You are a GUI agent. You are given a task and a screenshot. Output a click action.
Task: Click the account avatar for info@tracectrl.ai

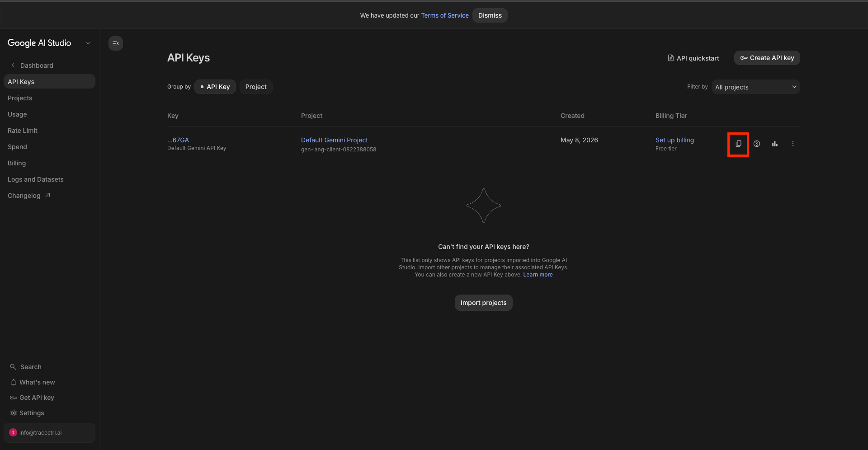click(x=13, y=432)
